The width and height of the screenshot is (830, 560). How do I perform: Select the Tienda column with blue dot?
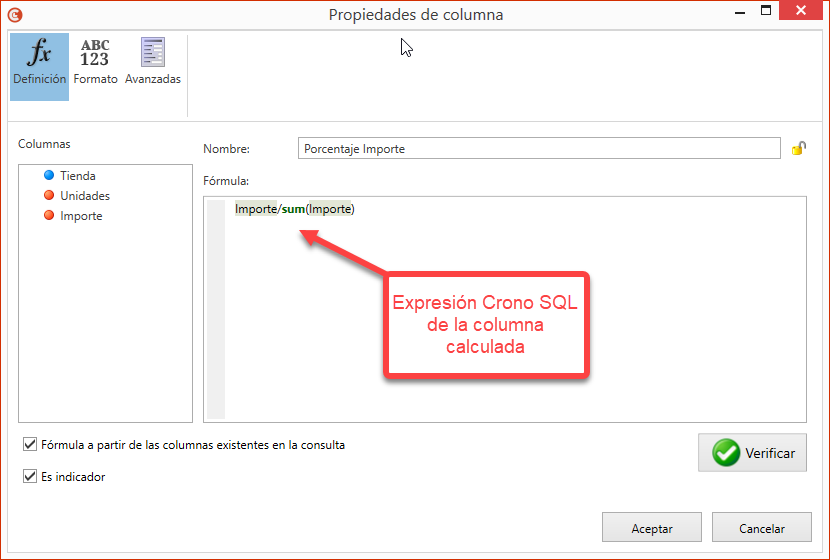pos(77,176)
